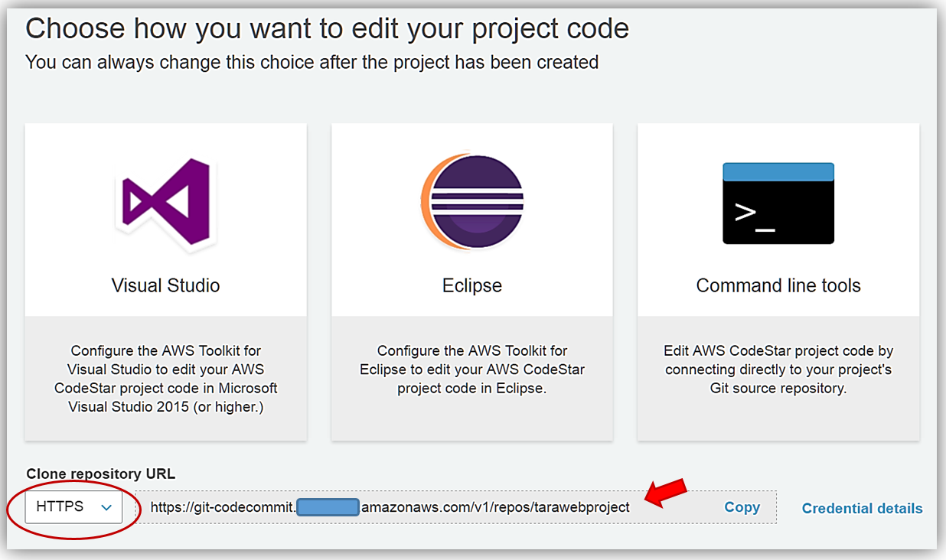
Task: Select the Command line tools title text
Action: (x=778, y=285)
